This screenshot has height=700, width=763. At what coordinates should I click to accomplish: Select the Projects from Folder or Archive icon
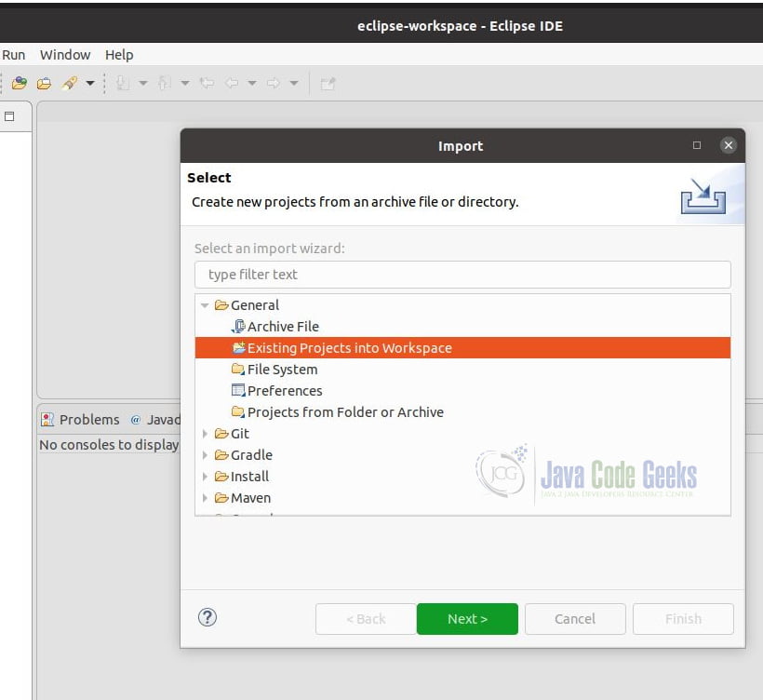tap(238, 411)
